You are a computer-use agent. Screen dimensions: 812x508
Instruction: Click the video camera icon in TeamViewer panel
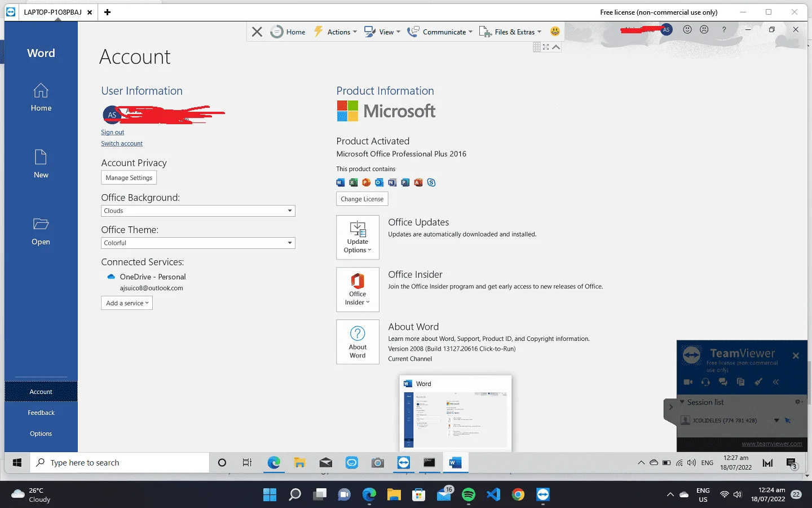coord(688,382)
